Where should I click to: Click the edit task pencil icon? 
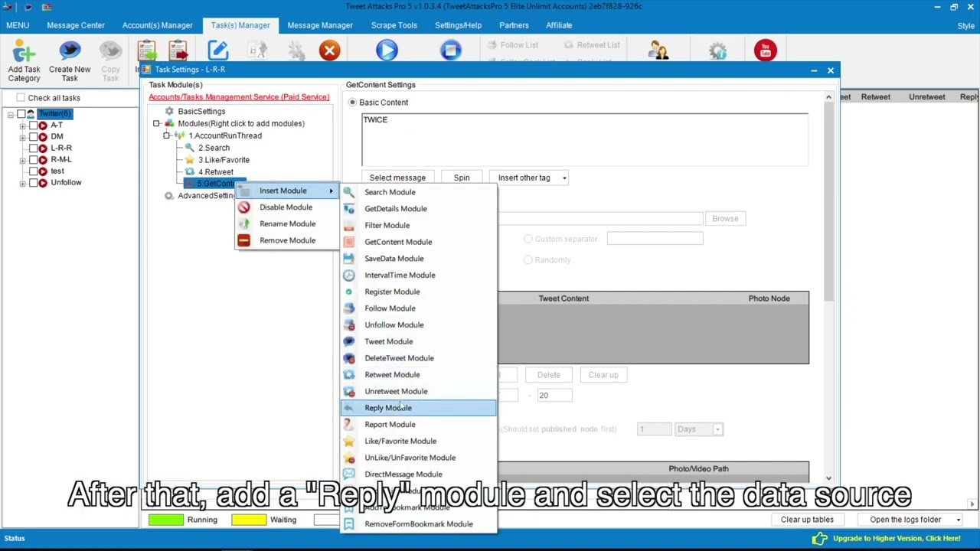click(x=218, y=51)
